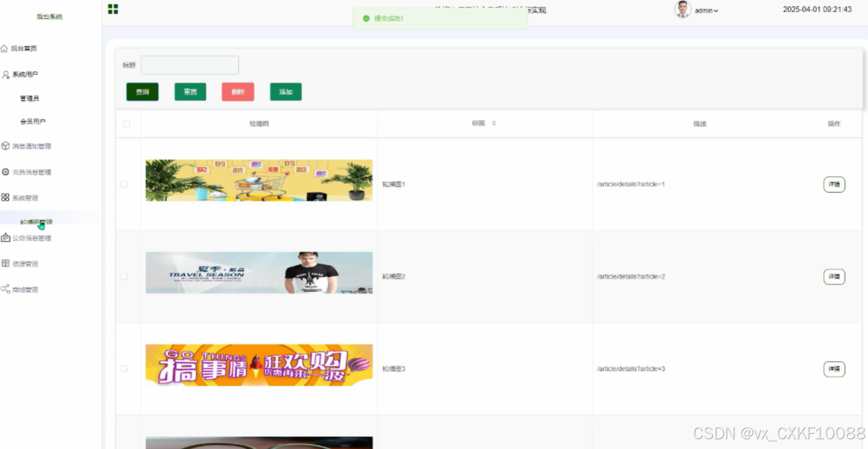Click the green check icon in 提交成功 toast
The image size is (868, 449).
click(366, 18)
